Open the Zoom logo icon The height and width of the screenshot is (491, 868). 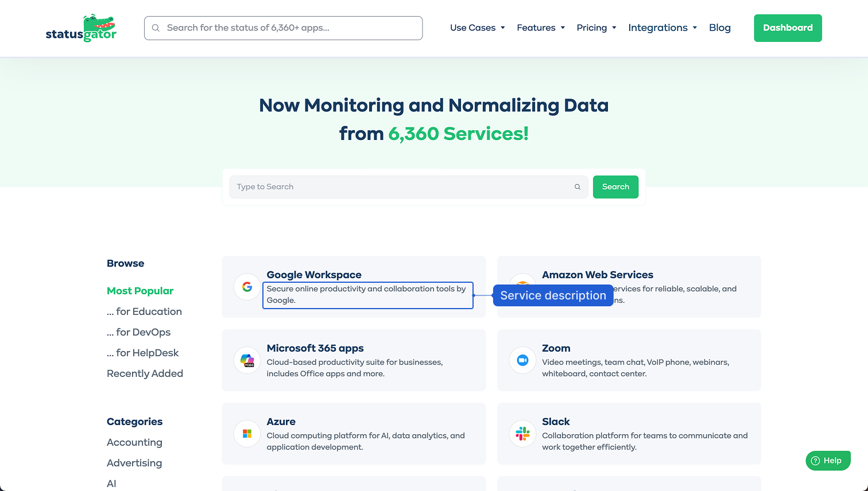[x=522, y=360]
